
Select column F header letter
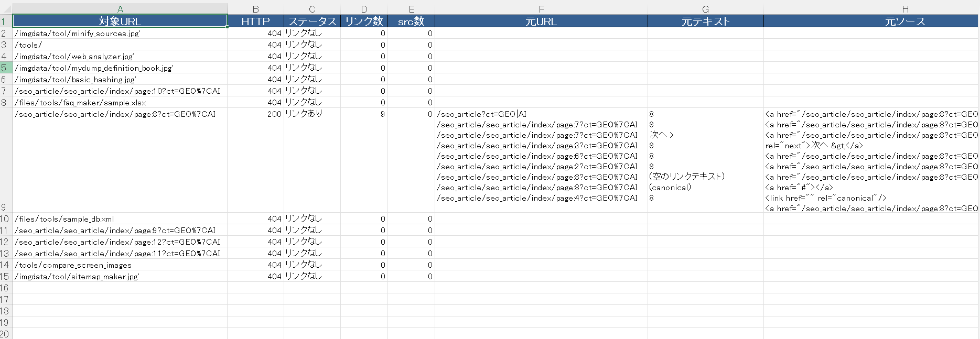tap(541, 9)
